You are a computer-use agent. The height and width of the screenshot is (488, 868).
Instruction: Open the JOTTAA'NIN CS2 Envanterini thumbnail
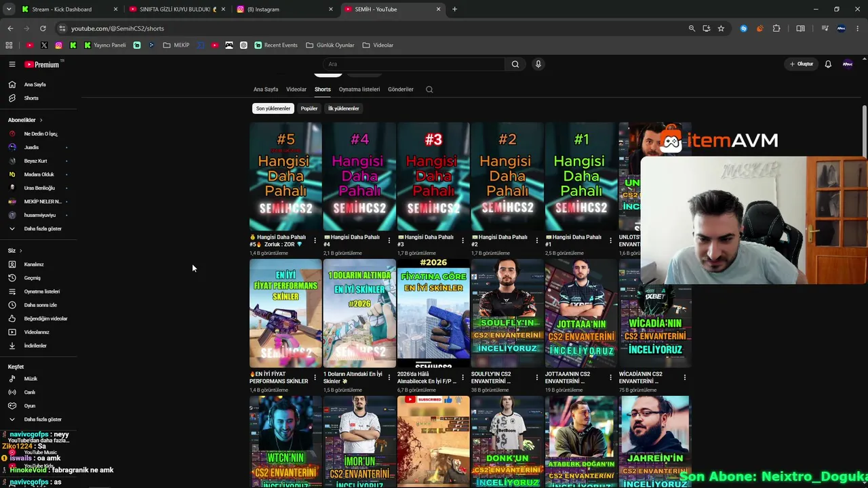[581, 314]
